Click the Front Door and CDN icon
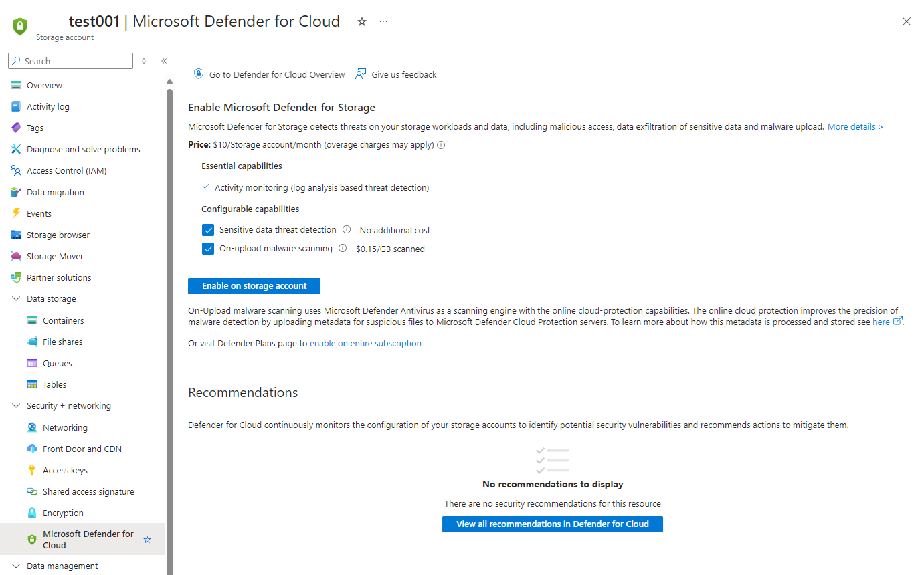The height and width of the screenshot is (575, 924). point(32,449)
